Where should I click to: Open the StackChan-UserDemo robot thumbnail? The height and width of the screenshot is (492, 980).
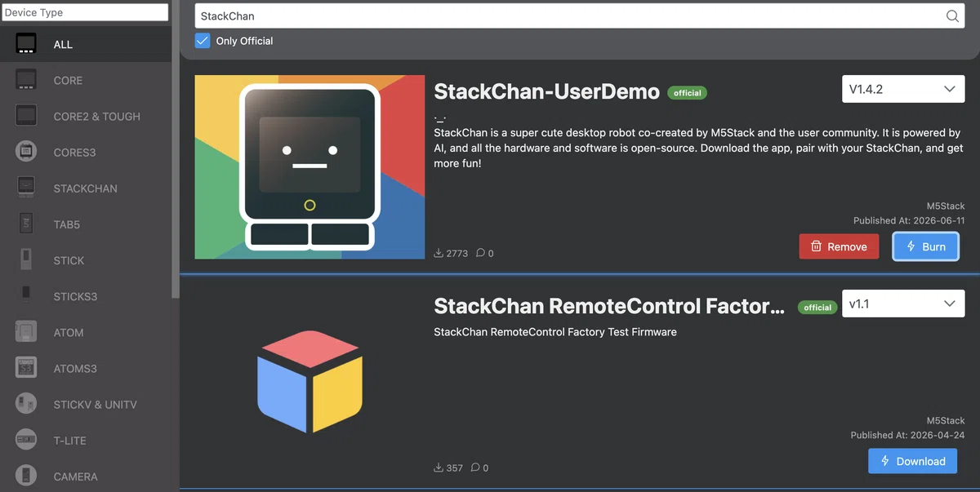click(x=310, y=167)
